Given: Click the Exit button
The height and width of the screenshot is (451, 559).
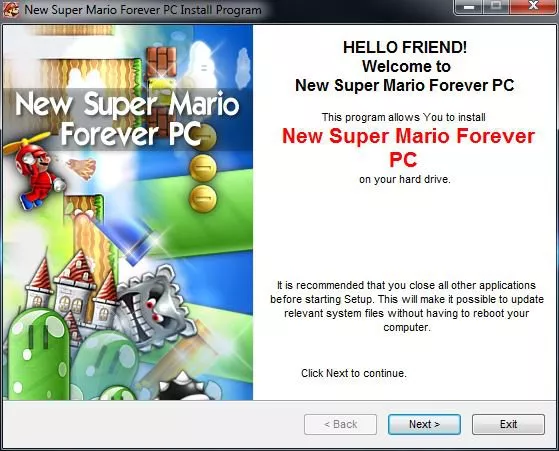Looking at the screenshot, I should pyautogui.click(x=508, y=424).
